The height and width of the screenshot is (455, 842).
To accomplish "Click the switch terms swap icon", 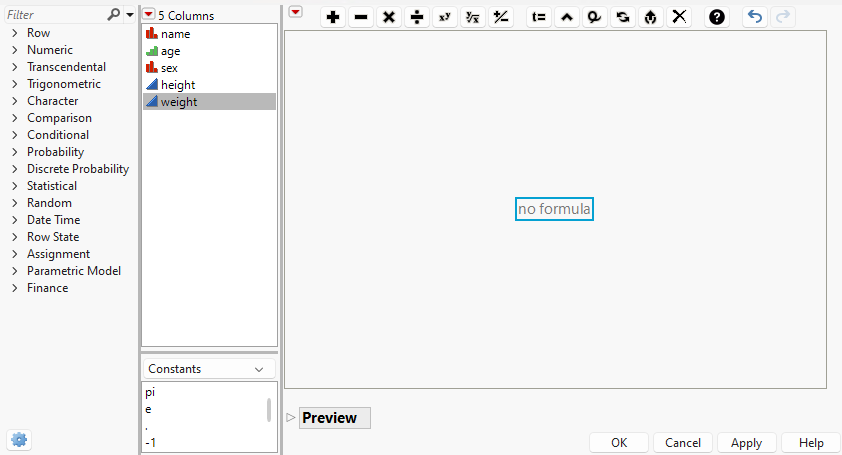I will (622, 17).
